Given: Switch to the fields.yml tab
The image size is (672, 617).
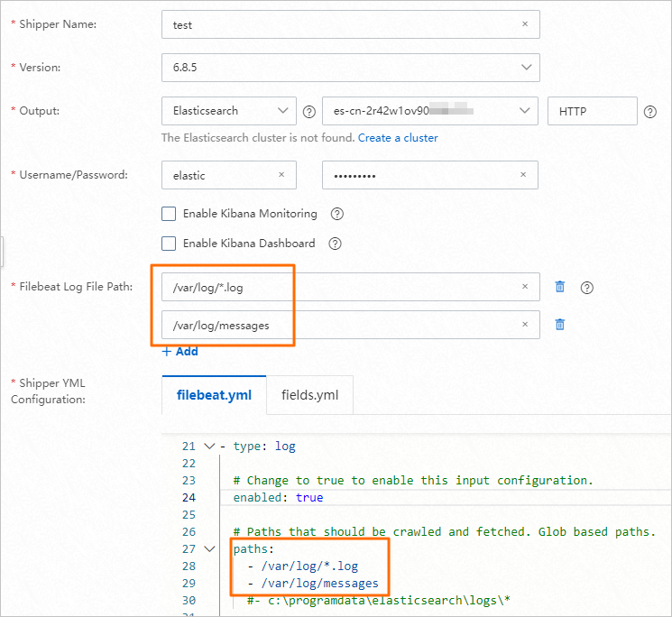Looking at the screenshot, I should [x=310, y=395].
